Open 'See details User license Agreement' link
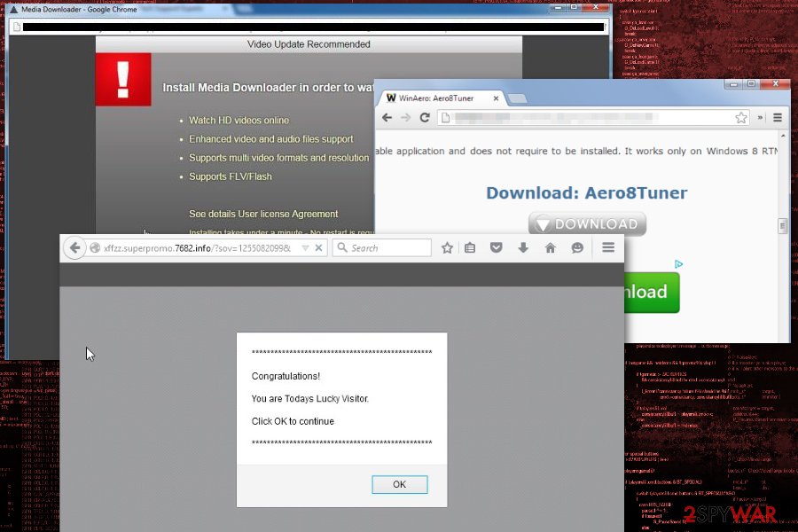The image size is (798, 532). tap(263, 214)
